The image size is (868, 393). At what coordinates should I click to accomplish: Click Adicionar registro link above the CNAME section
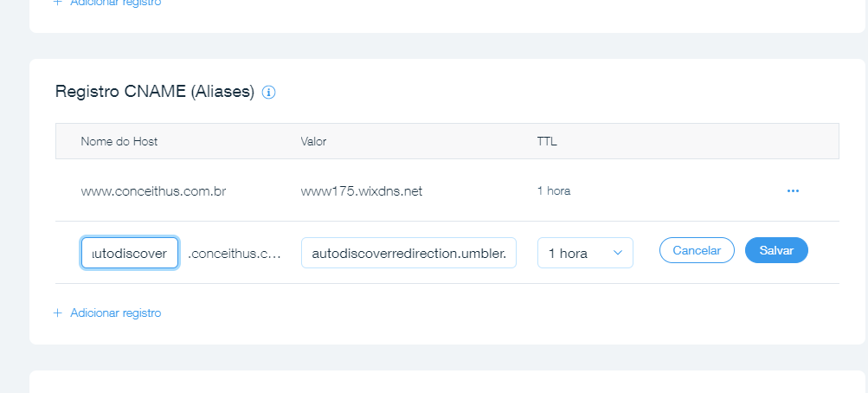(x=115, y=3)
